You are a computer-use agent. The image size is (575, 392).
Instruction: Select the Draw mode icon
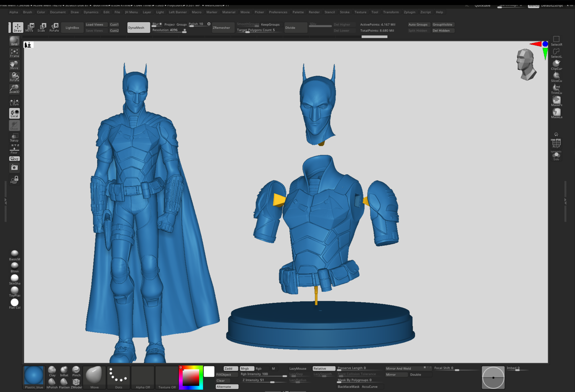[18, 27]
